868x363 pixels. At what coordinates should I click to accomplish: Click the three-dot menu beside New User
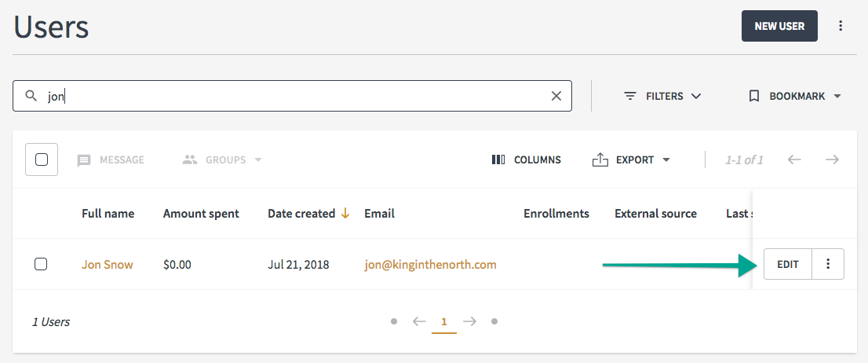pos(841,26)
